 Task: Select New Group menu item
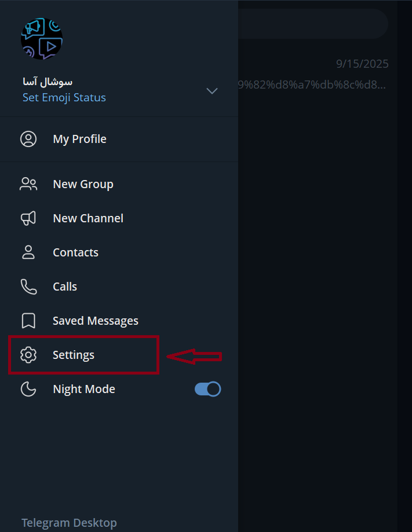(x=83, y=184)
